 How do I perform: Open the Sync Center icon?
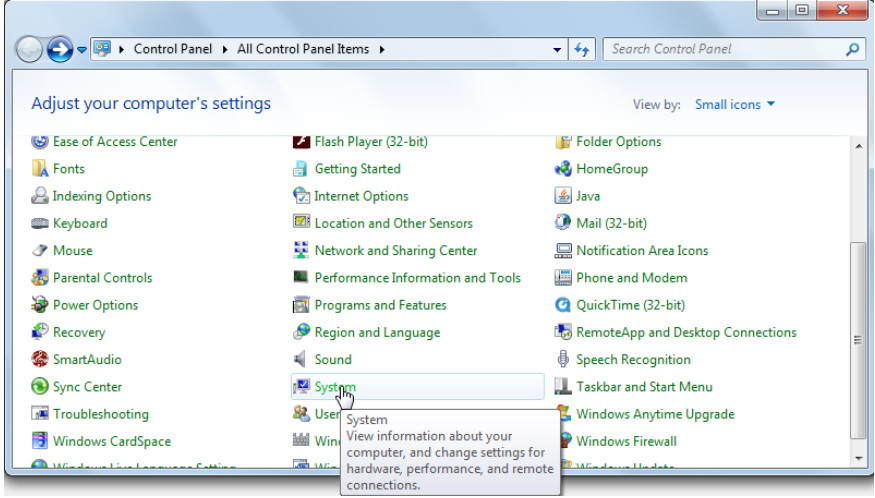[x=40, y=387]
